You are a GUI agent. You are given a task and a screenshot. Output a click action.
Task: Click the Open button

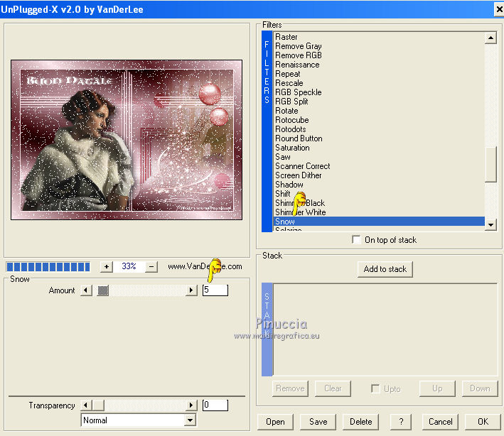coord(275,422)
